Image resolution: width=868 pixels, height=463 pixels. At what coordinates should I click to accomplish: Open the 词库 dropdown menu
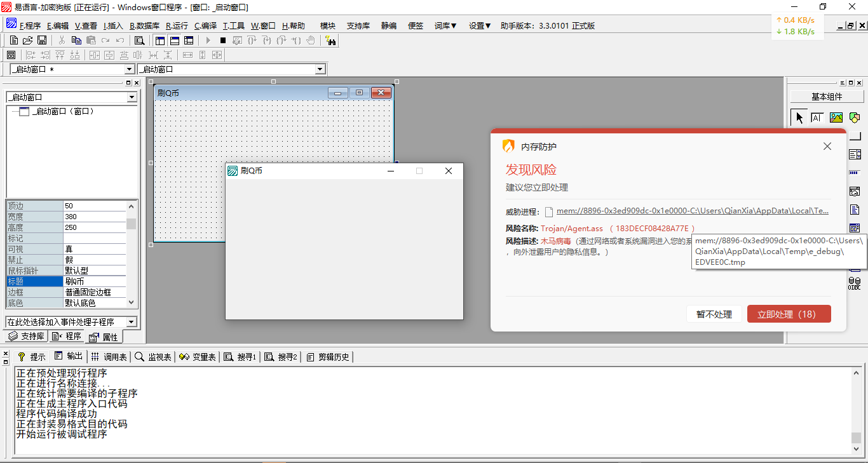coord(445,26)
